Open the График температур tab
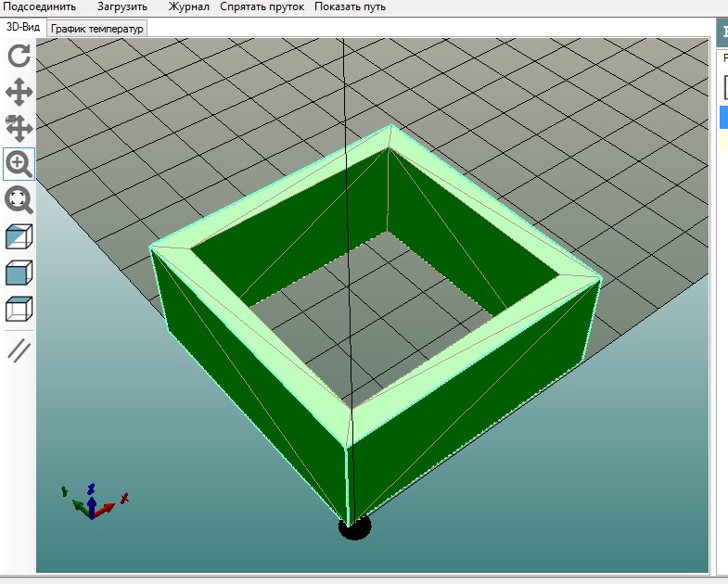Screen dimensions: 728x584 pos(97,29)
